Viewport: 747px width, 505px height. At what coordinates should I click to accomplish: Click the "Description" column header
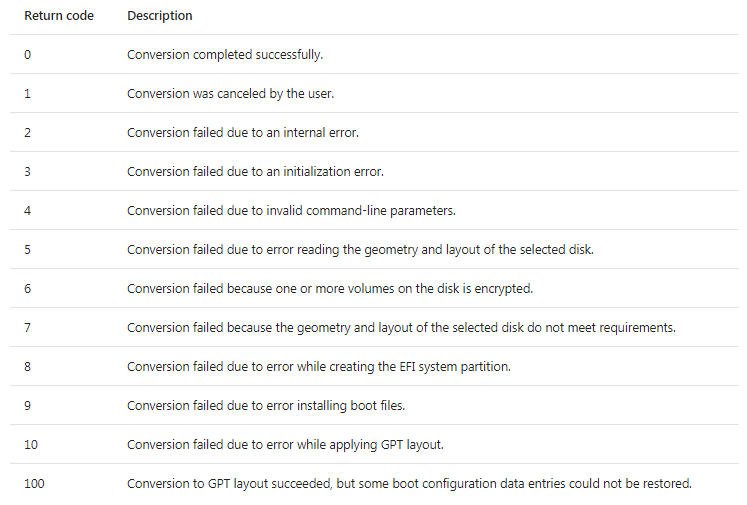(160, 16)
